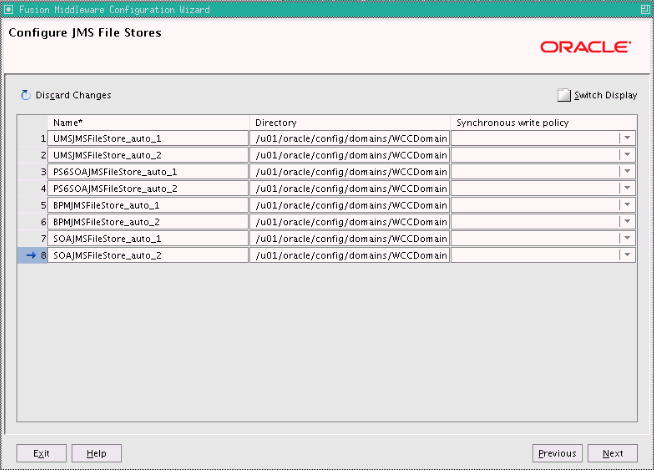This screenshot has width=654, height=470.
Task: Proceed with the Next button
Action: point(613,453)
